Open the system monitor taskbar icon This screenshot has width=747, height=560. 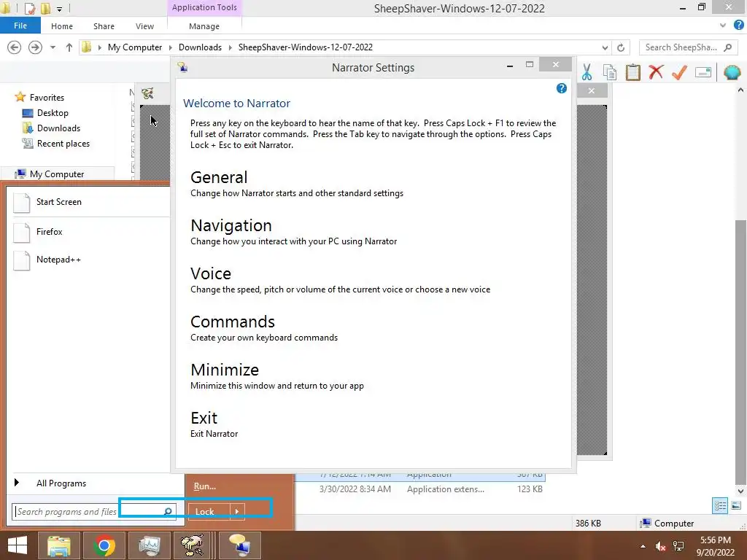[150, 545]
